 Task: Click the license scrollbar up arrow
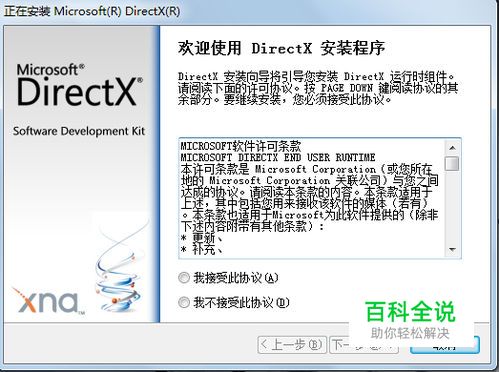coord(452,147)
